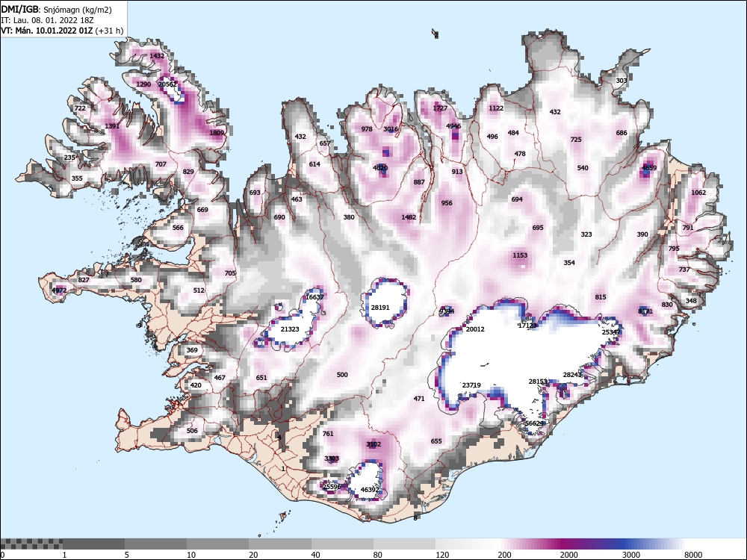Click the snow value '1482'
This screenshot has width=747, height=560.
point(409,217)
